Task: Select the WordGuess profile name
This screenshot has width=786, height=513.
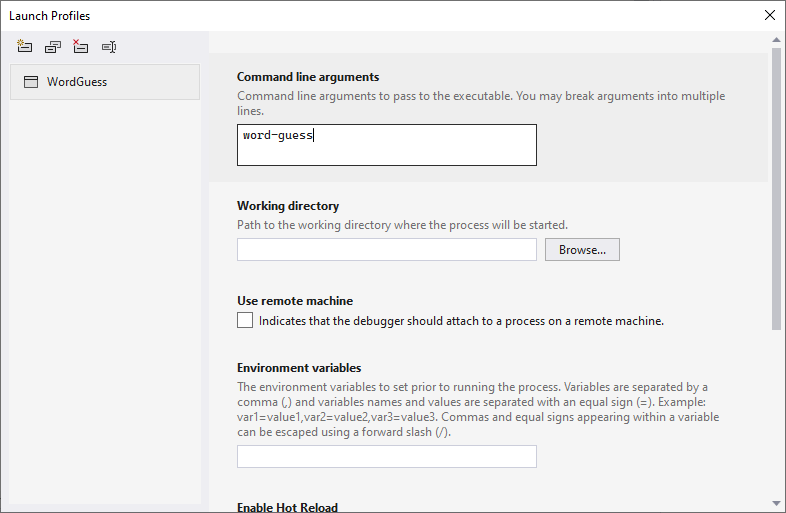Action: pyautogui.click(x=77, y=82)
